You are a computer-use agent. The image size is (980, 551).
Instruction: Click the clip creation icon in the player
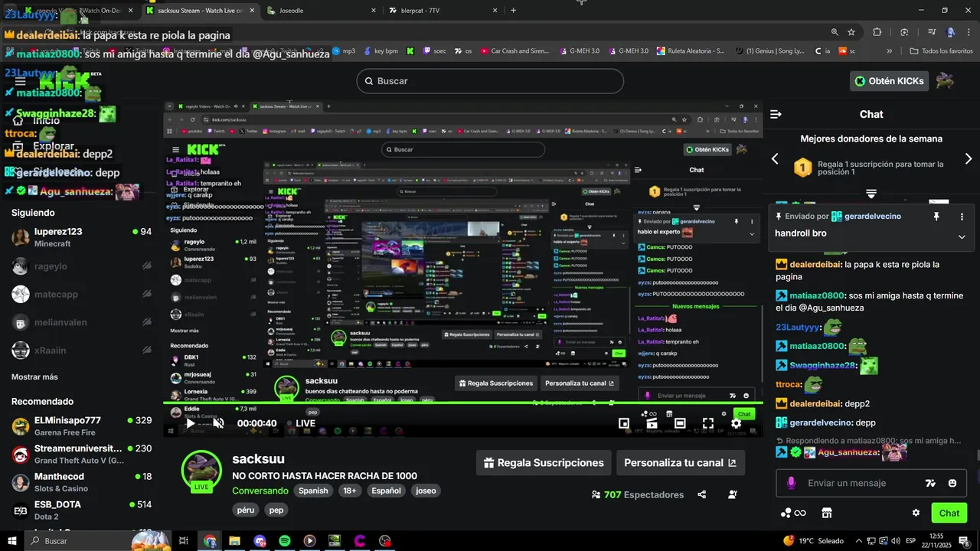(652, 423)
